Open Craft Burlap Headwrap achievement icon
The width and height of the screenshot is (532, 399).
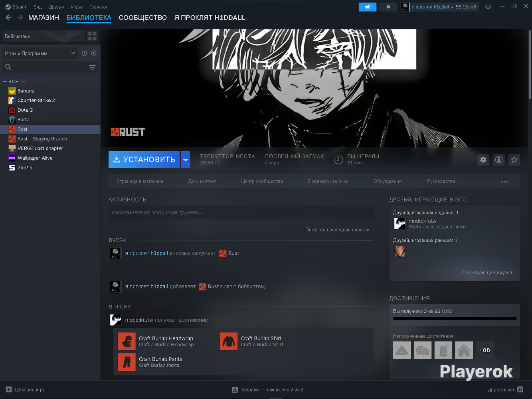click(127, 342)
